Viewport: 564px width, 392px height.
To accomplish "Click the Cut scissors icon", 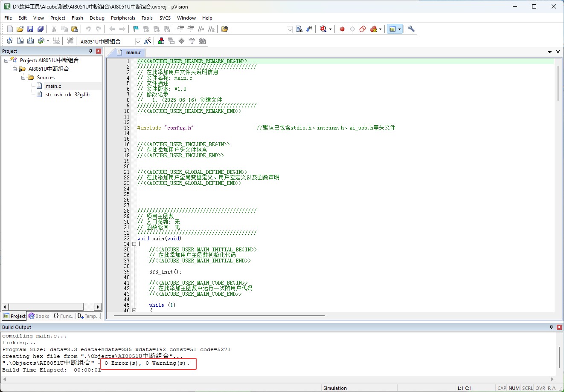I will [54, 29].
